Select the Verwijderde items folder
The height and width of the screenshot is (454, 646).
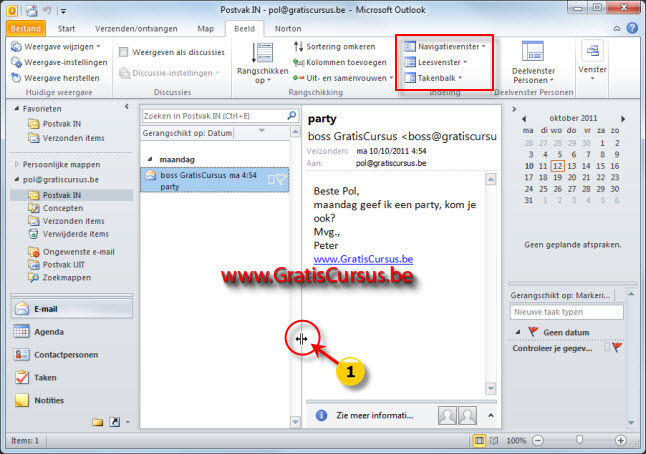(x=68, y=234)
